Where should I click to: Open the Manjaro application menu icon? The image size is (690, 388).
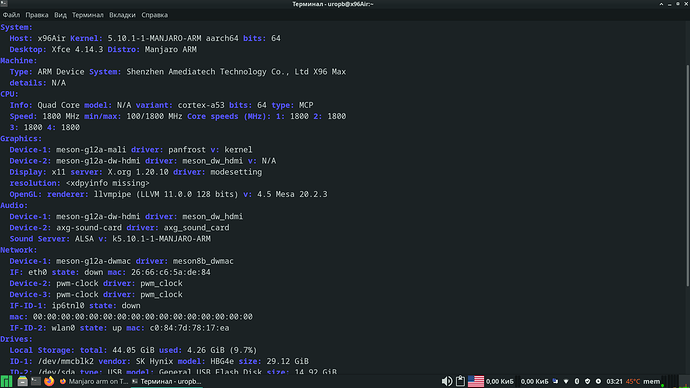click(7, 381)
